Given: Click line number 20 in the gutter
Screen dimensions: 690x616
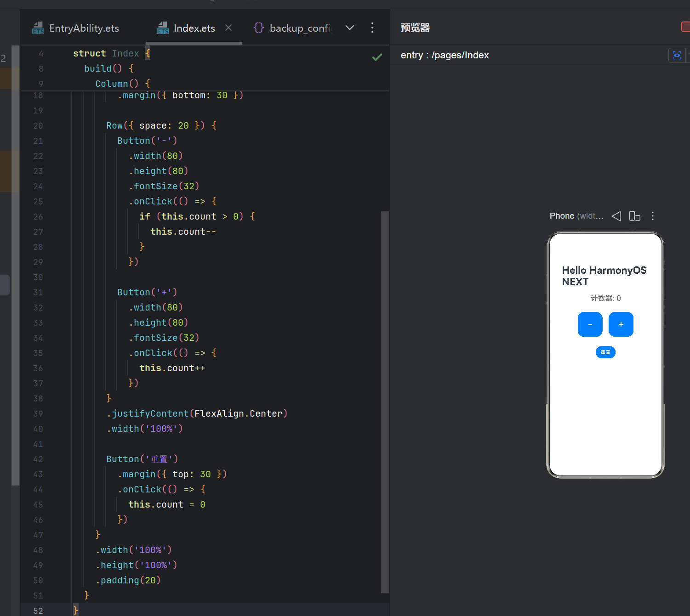Looking at the screenshot, I should click(x=38, y=126).
